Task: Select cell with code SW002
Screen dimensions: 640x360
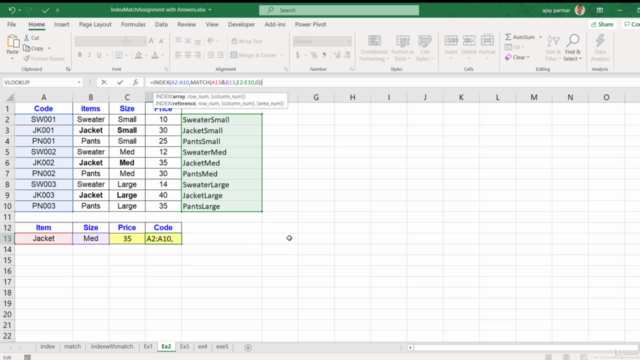Action: [x=44, y=152]
